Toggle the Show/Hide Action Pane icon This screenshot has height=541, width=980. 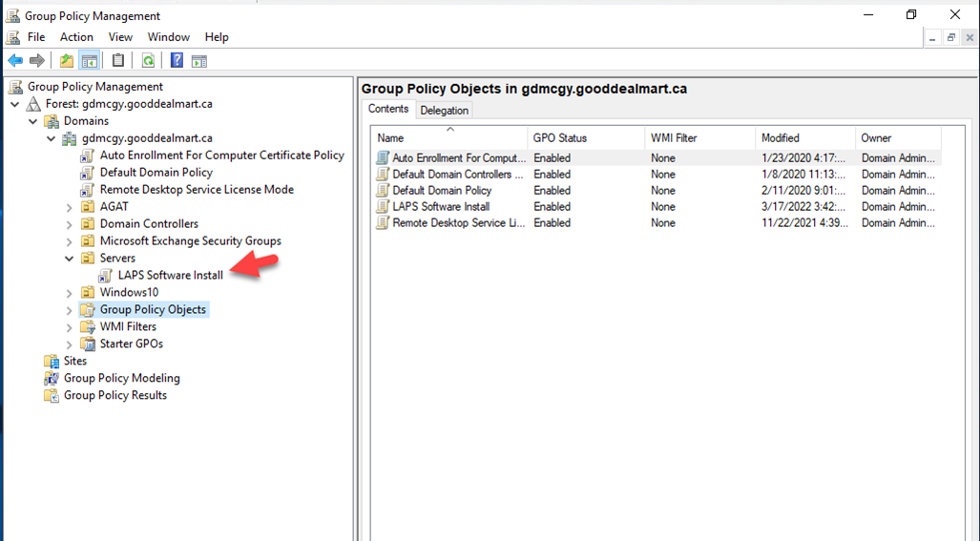point(199,61)
